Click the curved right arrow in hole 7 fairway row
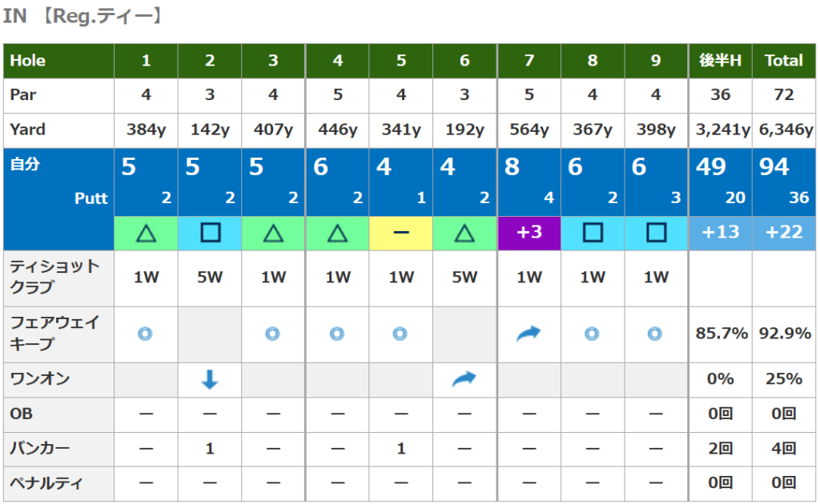Image resolution: width=820 pixels, height=504 pixels. pyautogui.click(x=529, y=334)
